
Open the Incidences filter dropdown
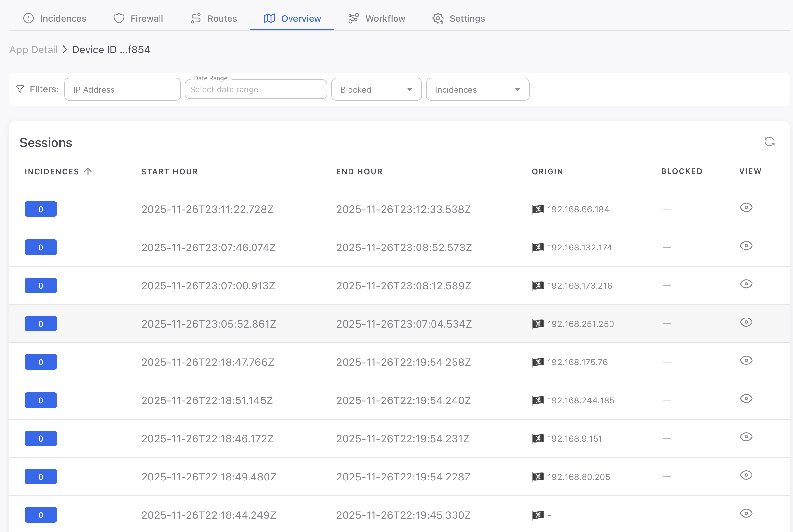477,89
